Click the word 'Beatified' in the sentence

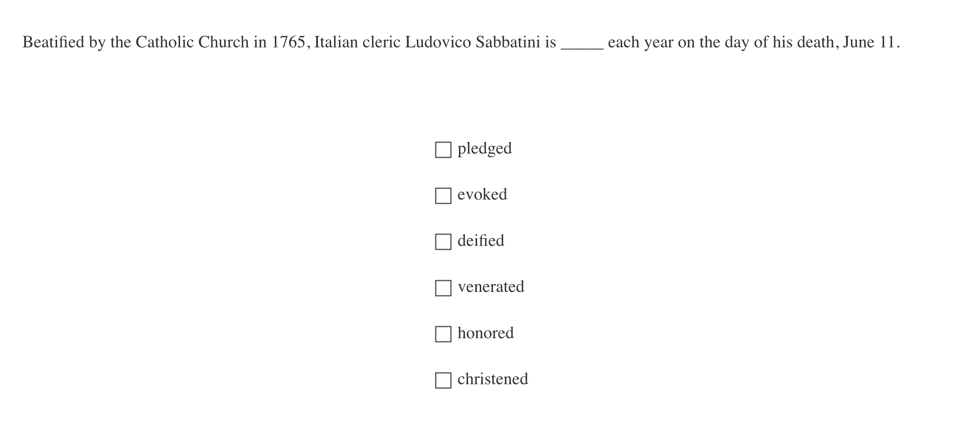(53, 42)
